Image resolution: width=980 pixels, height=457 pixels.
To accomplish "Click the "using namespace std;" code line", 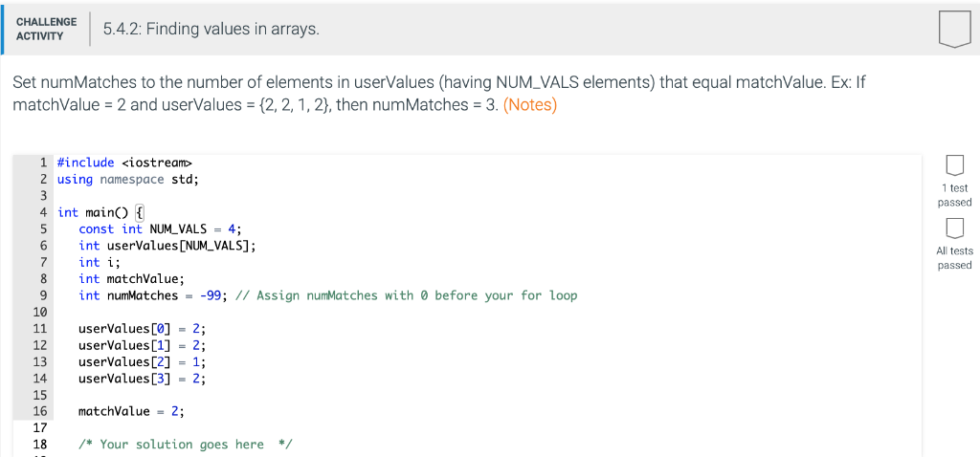I will [x=127, y=180].
